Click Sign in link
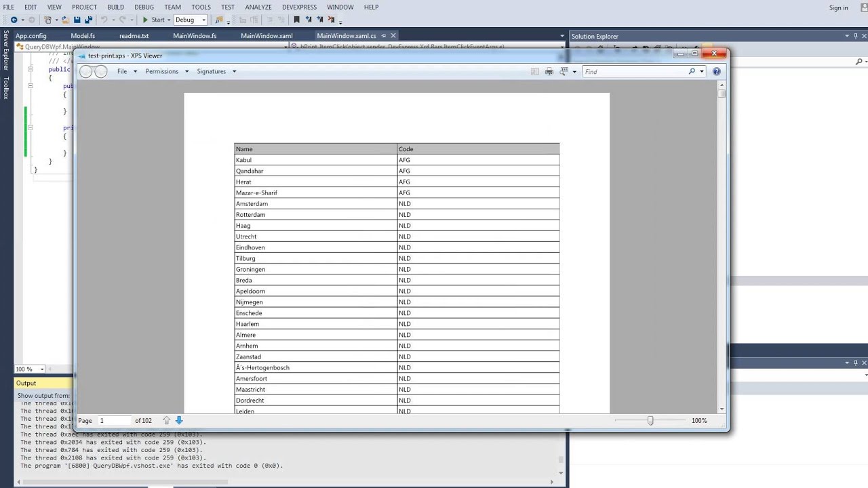Image resolution: width=868 pixels, height=488 pixels. click(x=838, y=7)
